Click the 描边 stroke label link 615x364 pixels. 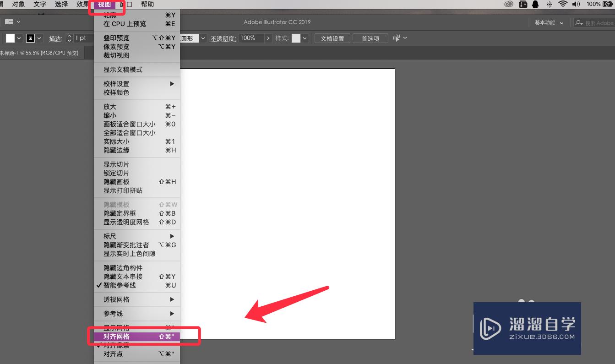pyautogui.click(x=55, y=39)
